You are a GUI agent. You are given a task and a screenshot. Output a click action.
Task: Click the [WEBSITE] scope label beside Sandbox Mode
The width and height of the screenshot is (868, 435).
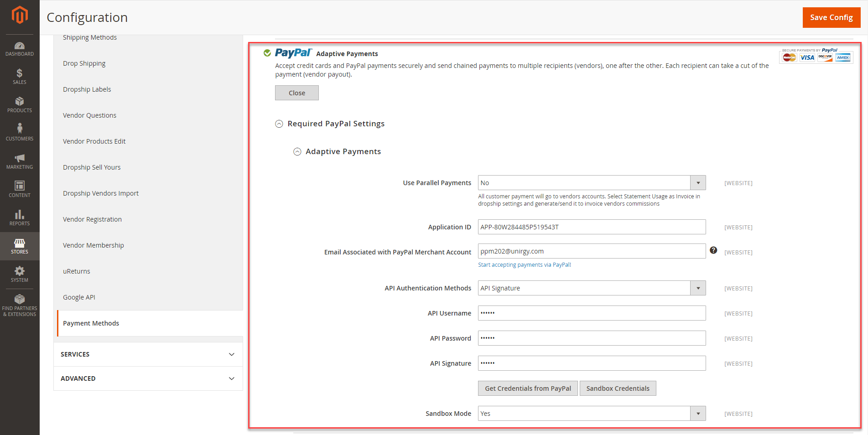point(738,414)
